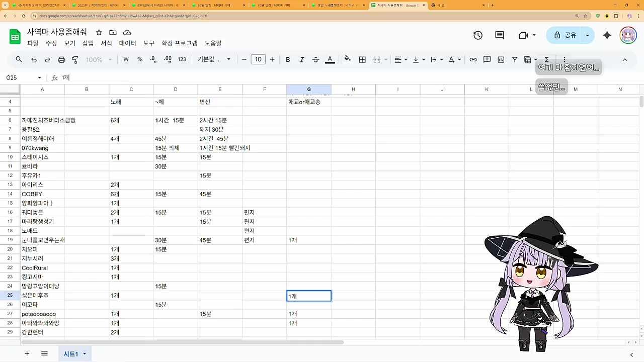
Task: Click decrease decimal places icon
Action: 154,59
